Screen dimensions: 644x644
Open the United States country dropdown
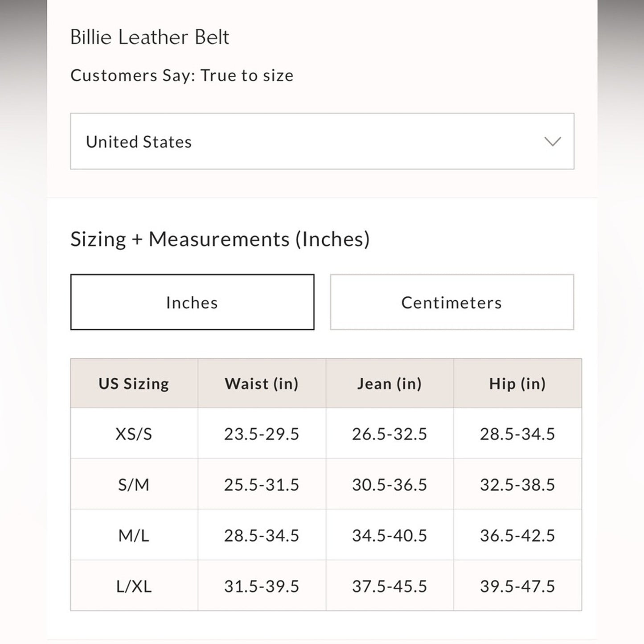(x=321, y=142)
